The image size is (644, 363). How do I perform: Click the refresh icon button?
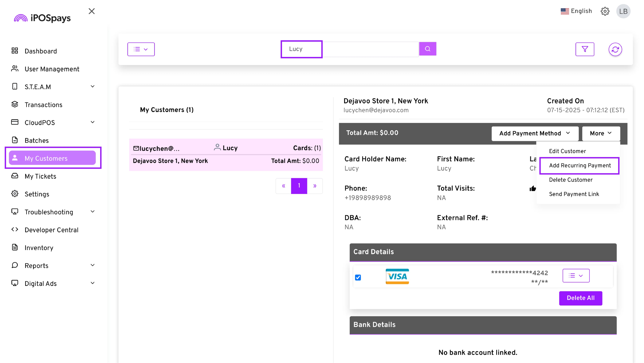point(615,49)
